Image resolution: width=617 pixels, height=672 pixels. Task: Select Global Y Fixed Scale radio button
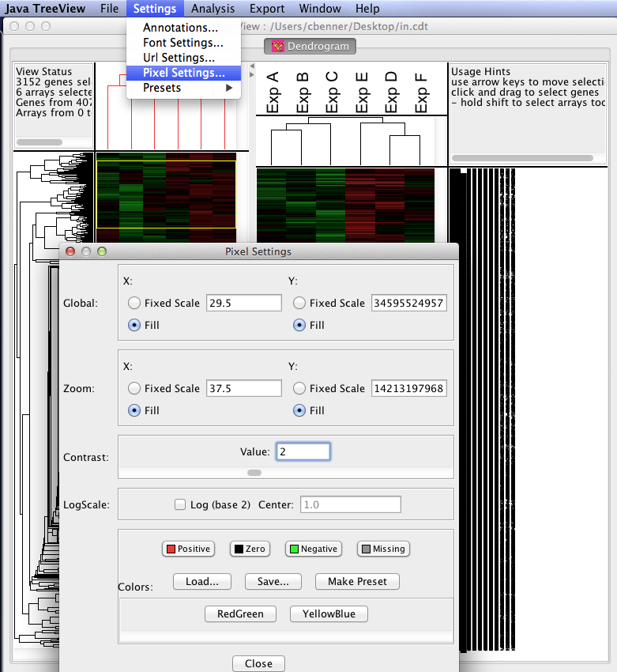pos(299,303)
